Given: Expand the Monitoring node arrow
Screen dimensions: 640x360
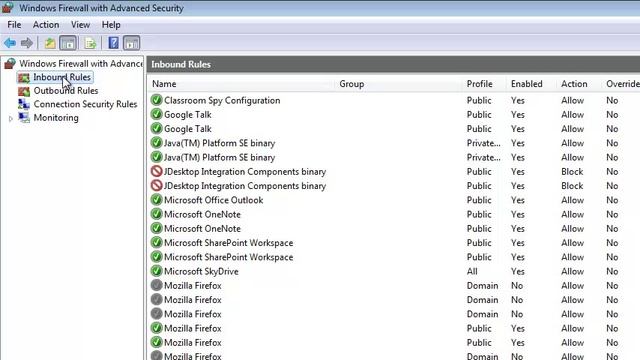Looking at the screenshot, I should pos(11,119).
